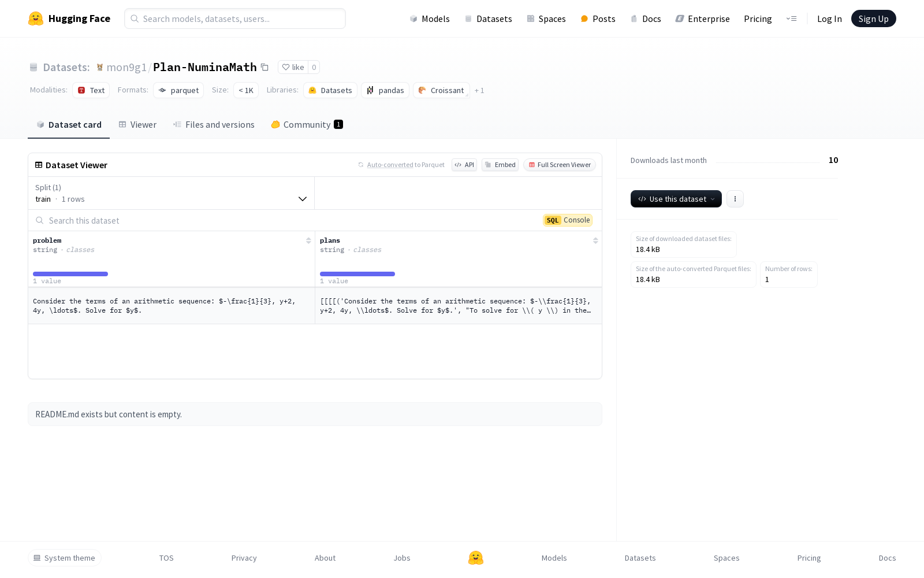Viewport: 924px width, 578px height.
Task: Open the Community tab
Action: pos(307,125)
